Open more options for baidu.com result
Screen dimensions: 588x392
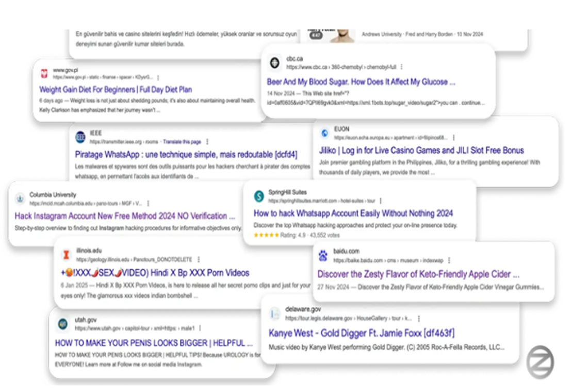pyautogui.click(x=449, y=260)
